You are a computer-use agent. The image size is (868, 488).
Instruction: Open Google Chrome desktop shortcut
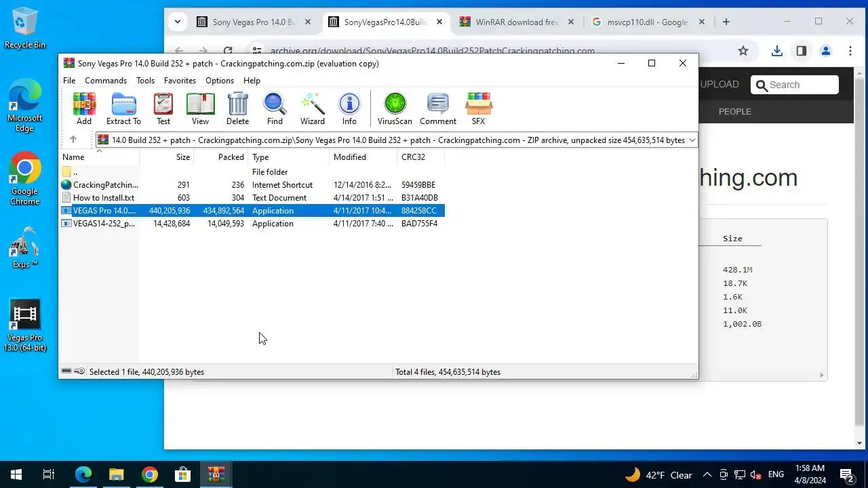pyautogui.click(x=25, y=180)
